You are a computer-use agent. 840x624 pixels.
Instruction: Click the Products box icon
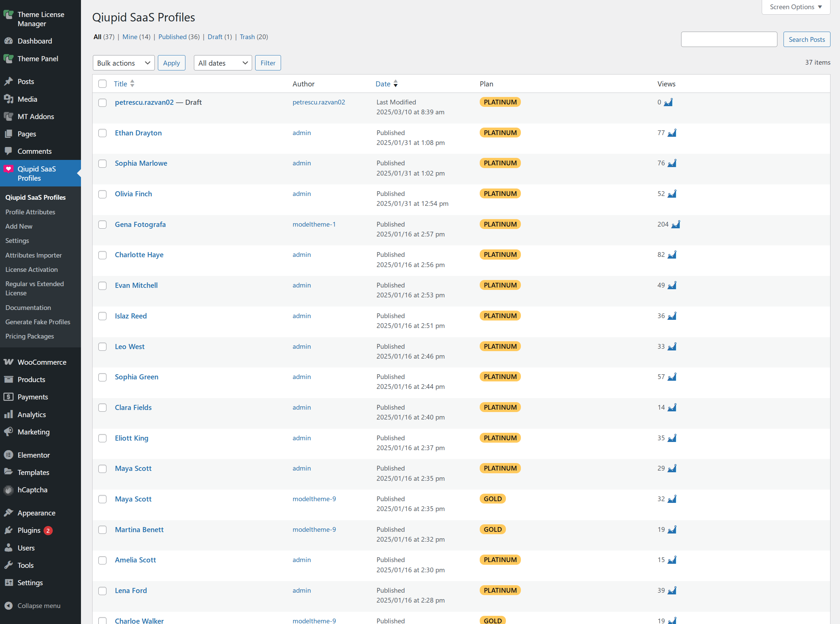point(8,379)
